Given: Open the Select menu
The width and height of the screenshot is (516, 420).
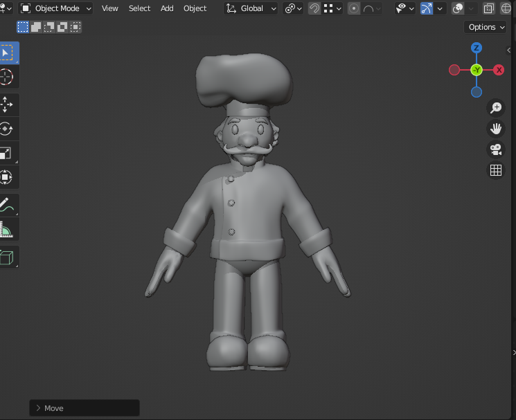Looking at the screenshot, I should (139, 8).
